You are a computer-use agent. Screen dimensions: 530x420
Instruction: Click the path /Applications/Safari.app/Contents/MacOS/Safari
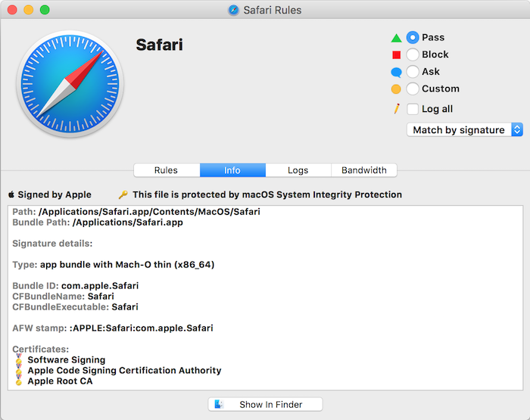click(x=149, y=212)
